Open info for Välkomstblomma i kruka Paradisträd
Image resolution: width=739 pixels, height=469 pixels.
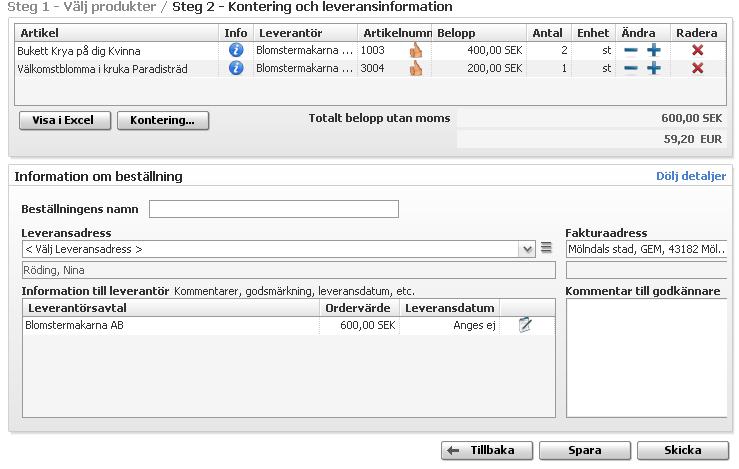(x=236, y=68)
